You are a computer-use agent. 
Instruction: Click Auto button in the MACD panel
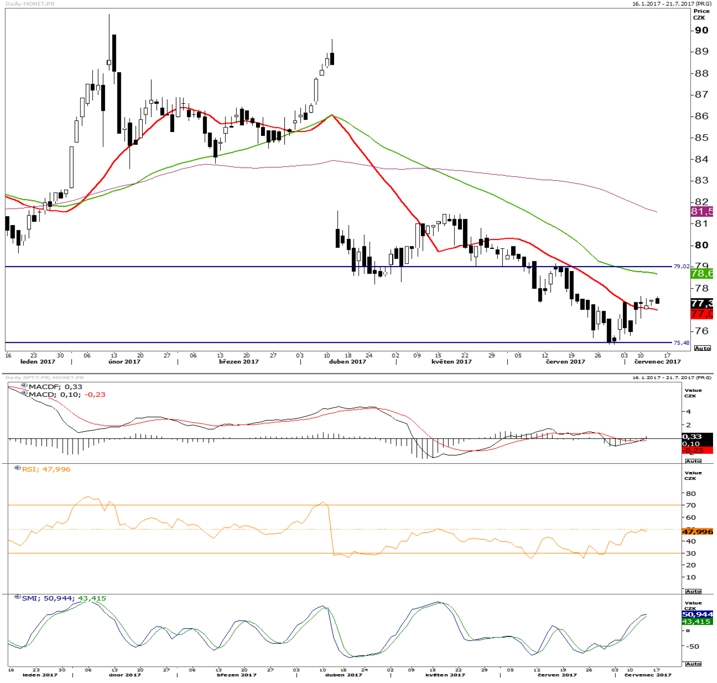693,461
